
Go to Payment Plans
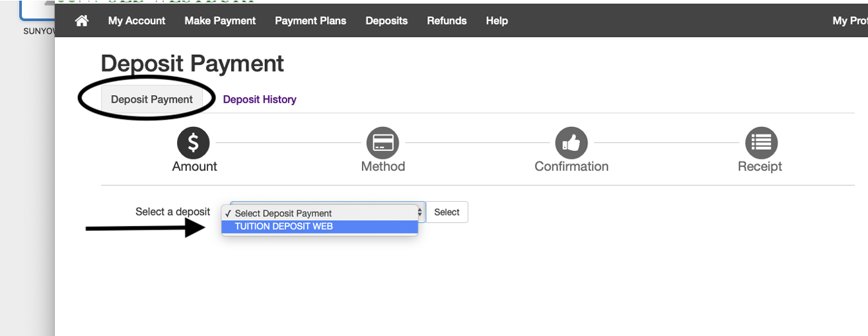[x=310, y=21]
